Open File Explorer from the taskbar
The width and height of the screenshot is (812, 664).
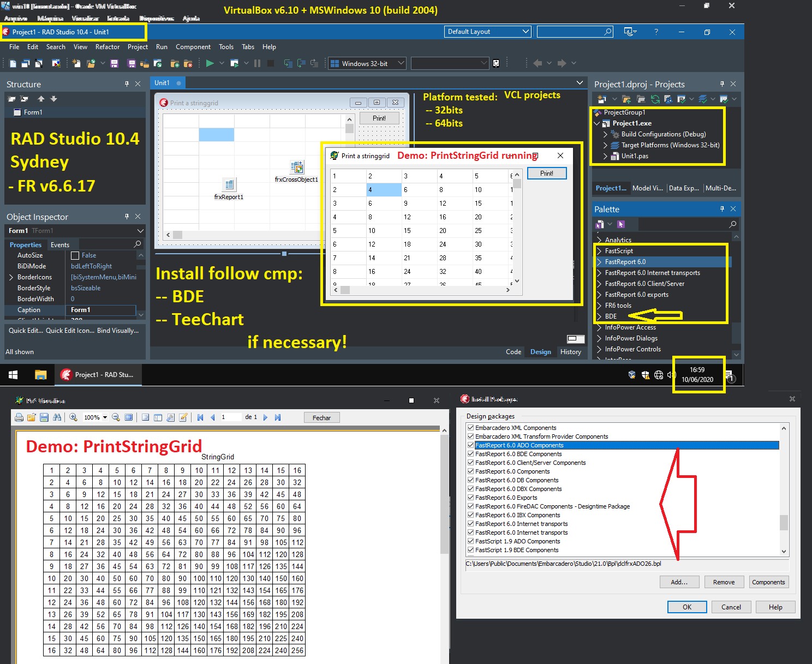point(40,374)
